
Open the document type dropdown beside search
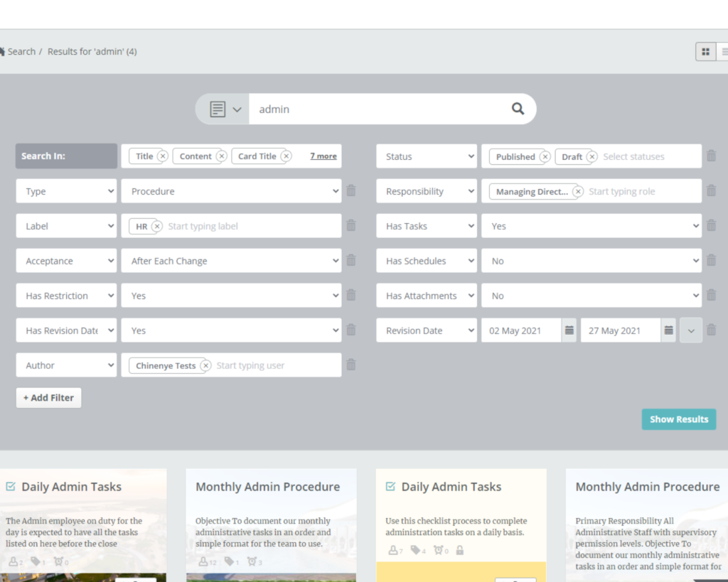coord(225,109)
